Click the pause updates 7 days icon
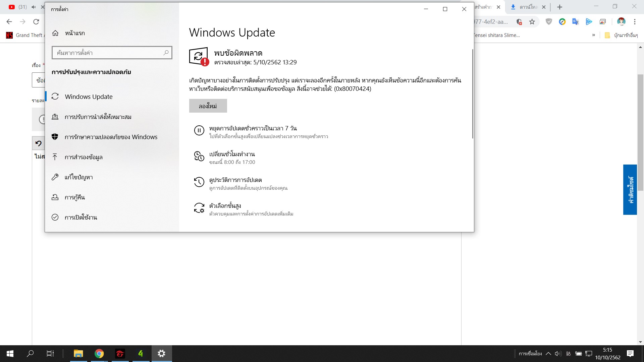 pos(199,130)
